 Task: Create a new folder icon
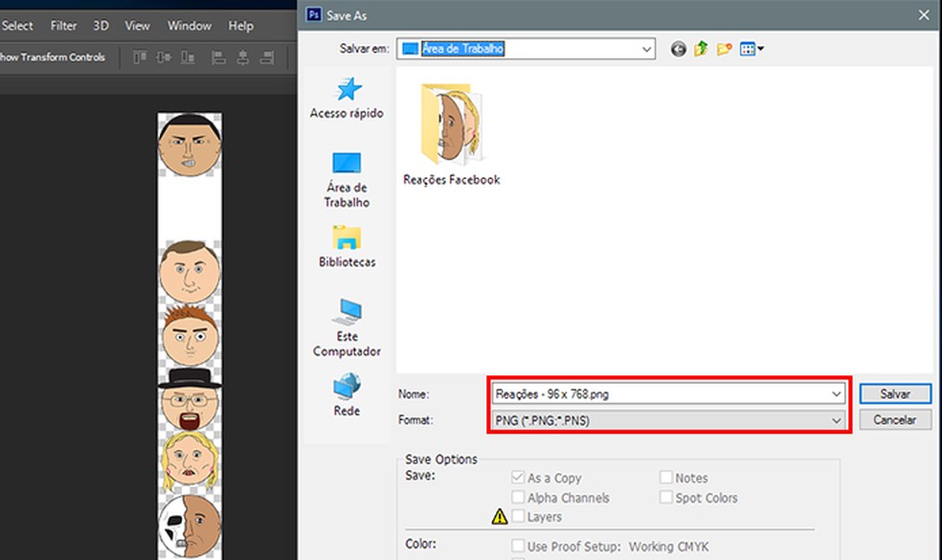point(724,49)
